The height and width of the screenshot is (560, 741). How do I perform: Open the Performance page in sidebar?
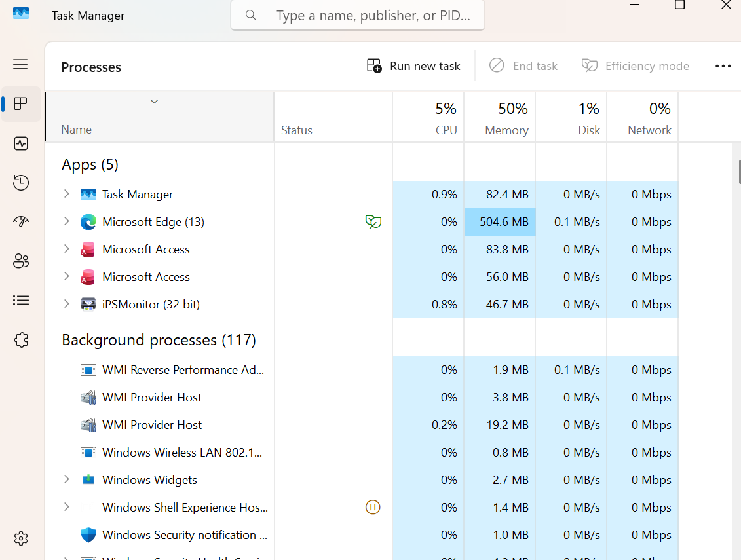21,143
